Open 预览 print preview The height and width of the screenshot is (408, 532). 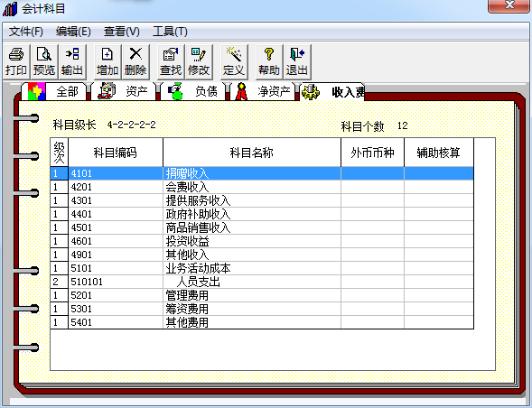coord(44,62)
